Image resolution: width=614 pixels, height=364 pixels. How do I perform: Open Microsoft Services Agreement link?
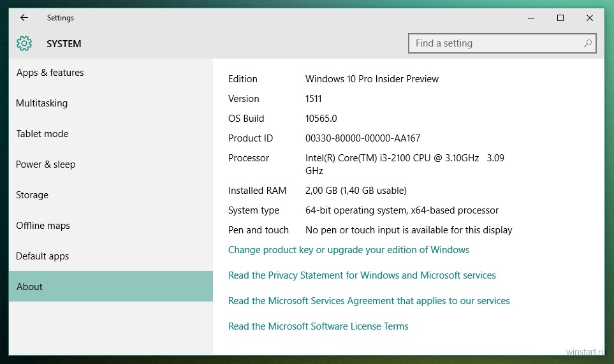(369, 301)
